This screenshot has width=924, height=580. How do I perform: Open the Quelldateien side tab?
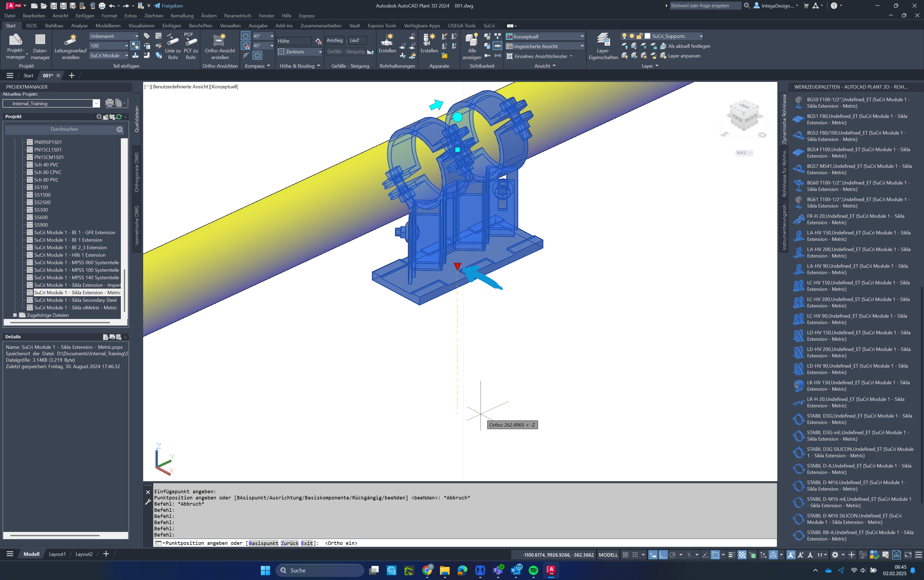[x=137, y=119]
